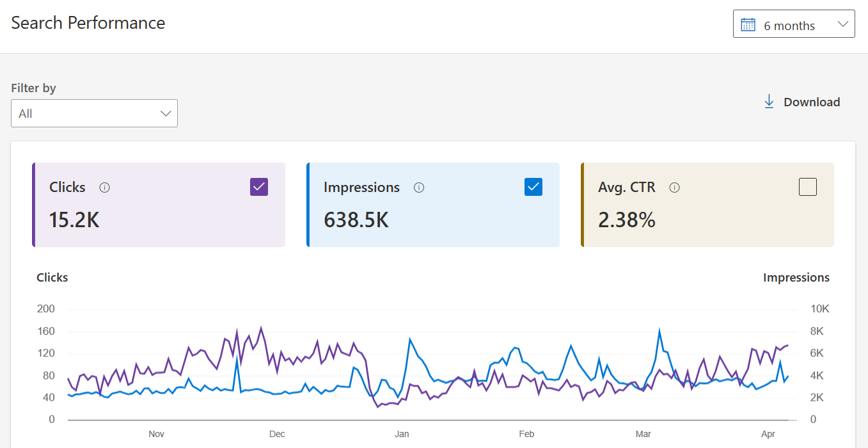
Task: Open the Impressions info icon
Action: click(419, 188)
